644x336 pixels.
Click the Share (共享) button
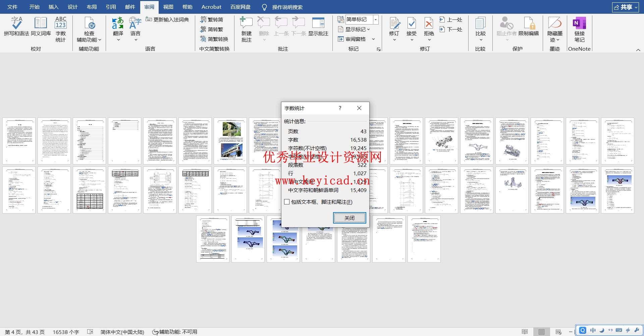[625, 7]
